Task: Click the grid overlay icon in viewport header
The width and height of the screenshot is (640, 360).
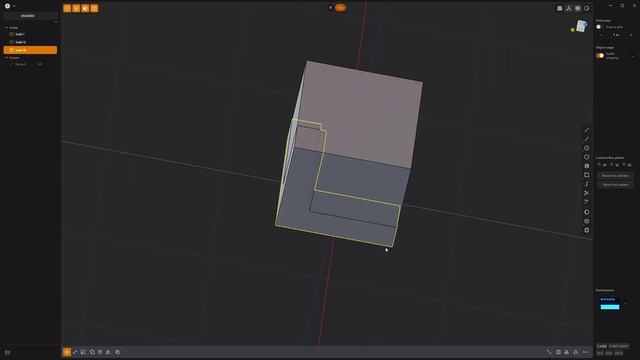Action: pyautogui.click(x=560, y=8)
